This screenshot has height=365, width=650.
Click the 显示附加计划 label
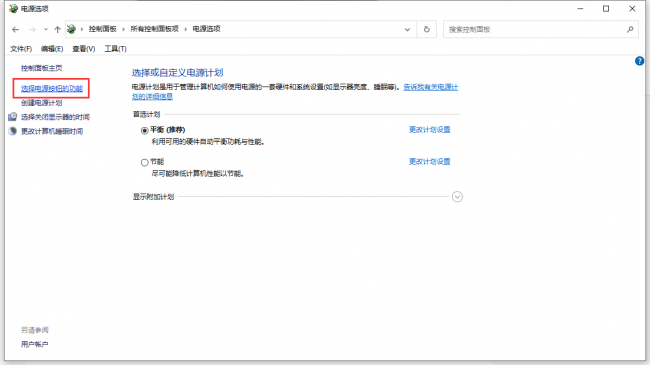click(x=153, y=197)
